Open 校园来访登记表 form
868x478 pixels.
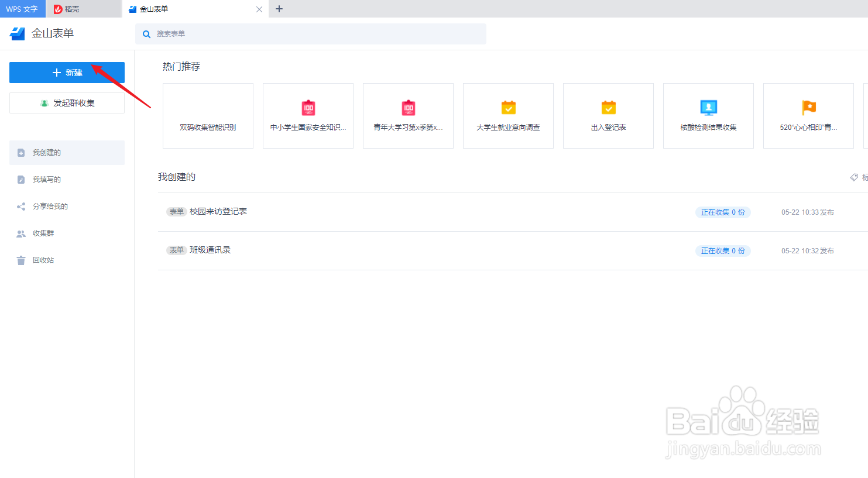(218, 211)
